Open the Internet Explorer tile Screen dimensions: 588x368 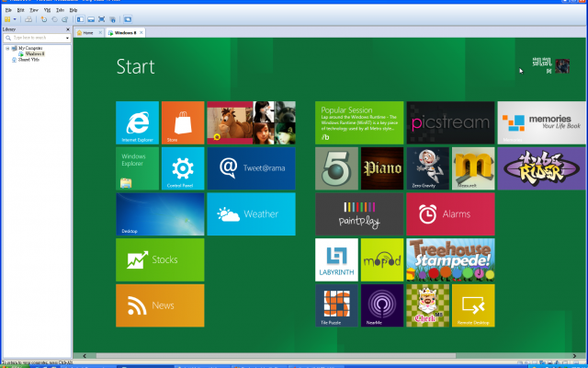point(137,122)
